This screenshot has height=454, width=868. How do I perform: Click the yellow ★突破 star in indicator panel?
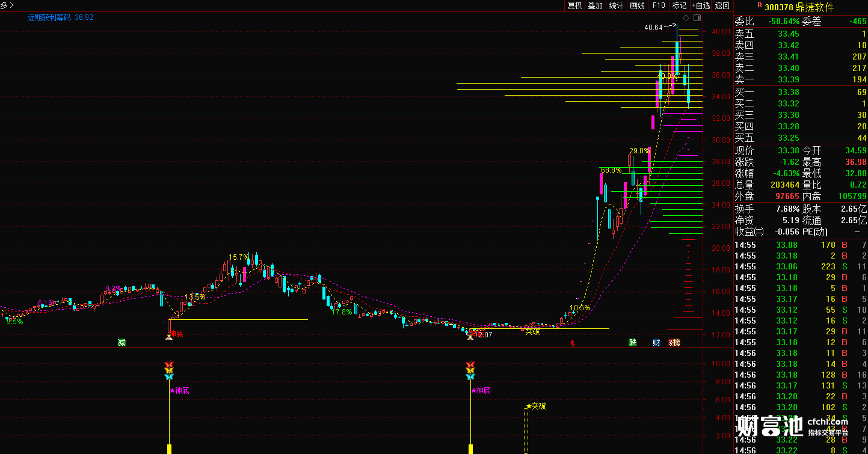coord(529,406)
